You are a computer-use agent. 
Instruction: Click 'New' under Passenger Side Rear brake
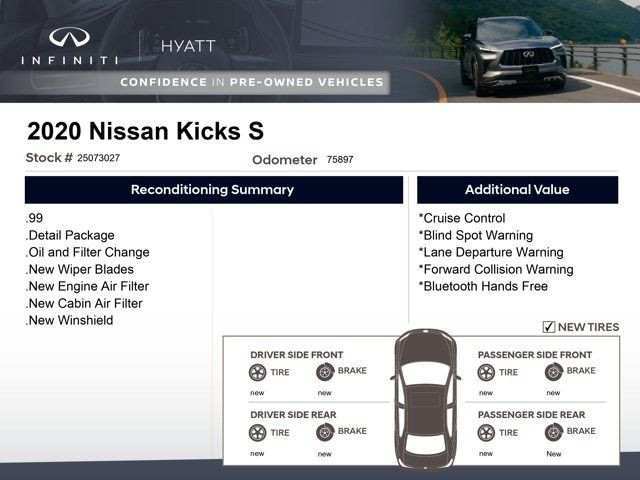554,454
